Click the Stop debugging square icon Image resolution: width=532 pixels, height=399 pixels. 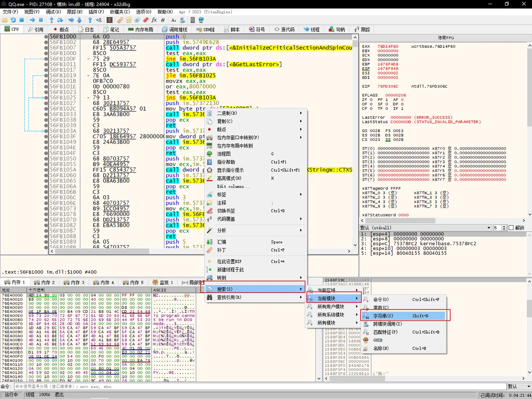click(x=22, y=20)
